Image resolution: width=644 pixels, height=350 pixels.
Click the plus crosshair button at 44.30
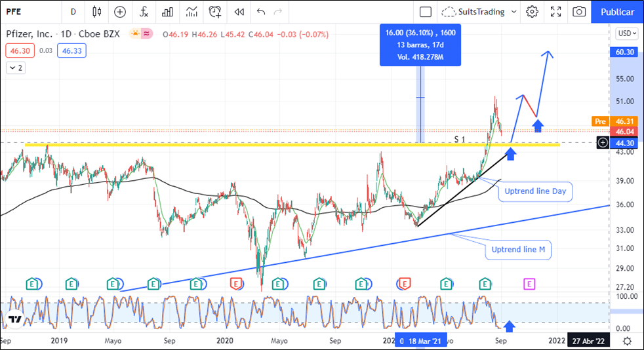pos(603,142)
